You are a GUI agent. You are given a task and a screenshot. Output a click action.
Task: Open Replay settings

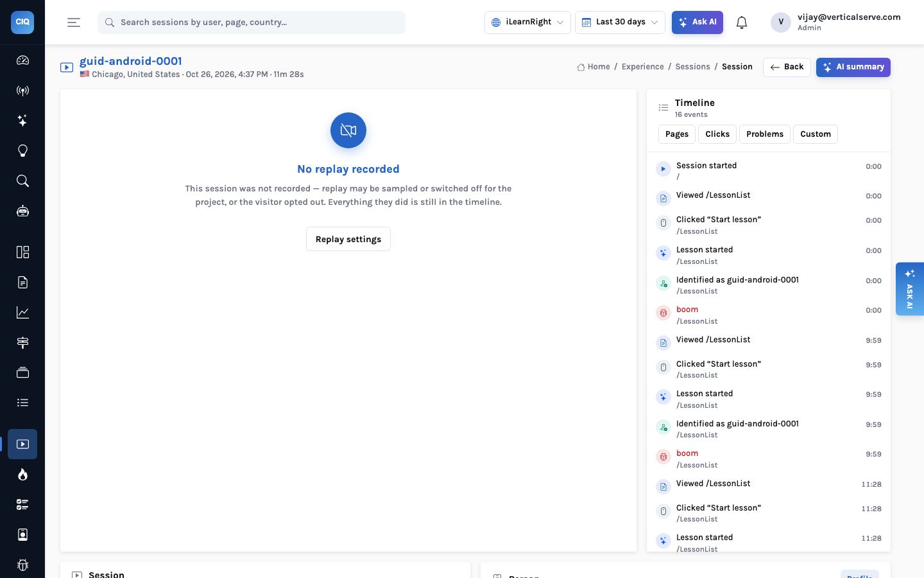tap(348, 239)
